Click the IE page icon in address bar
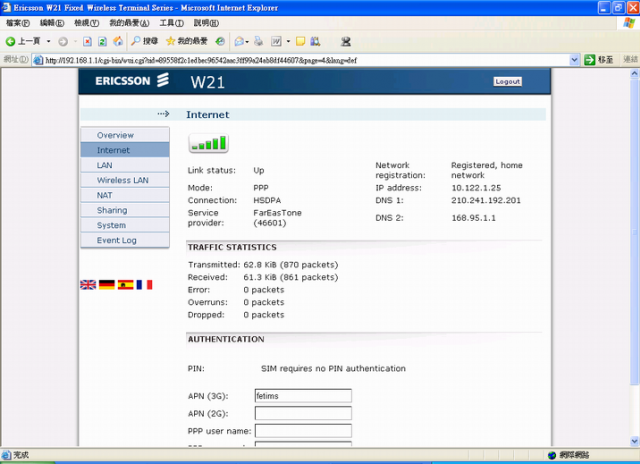Viewport: 640px width, 464px height. 38,60
